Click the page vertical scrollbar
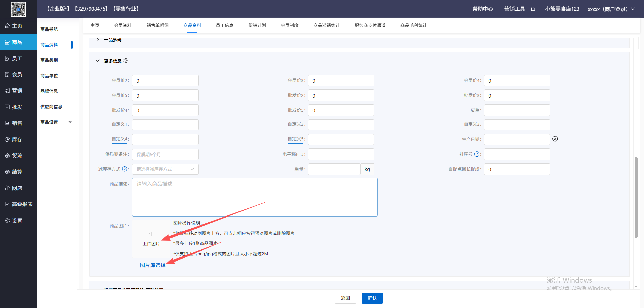The height and width of the screenshot is (308, 644). click(636, 197)
